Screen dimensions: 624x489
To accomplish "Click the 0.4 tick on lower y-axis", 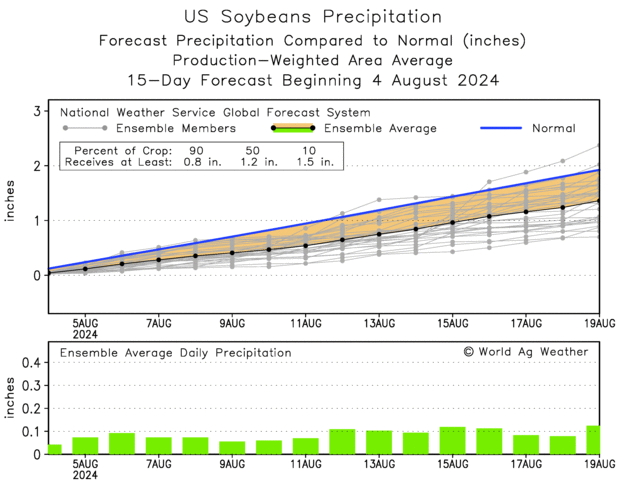I will click(31, 362).
